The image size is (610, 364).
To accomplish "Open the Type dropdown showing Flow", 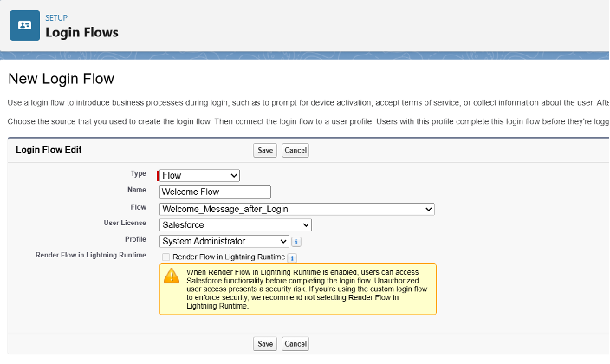I will click(x=199, y=175).
